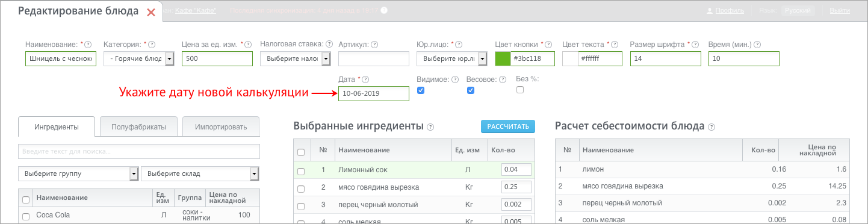This screenshot has height=224, width=868.
Task: Click the ingredient search text field
Action: [139, 151]
